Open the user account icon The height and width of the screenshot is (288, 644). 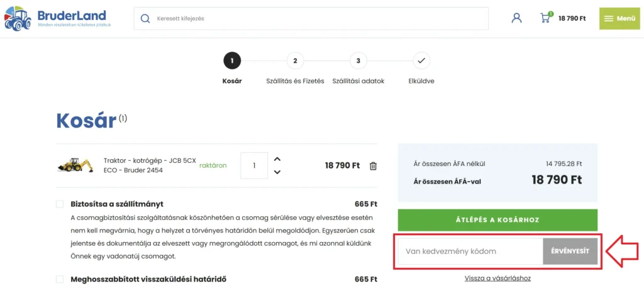click(516, 18)
